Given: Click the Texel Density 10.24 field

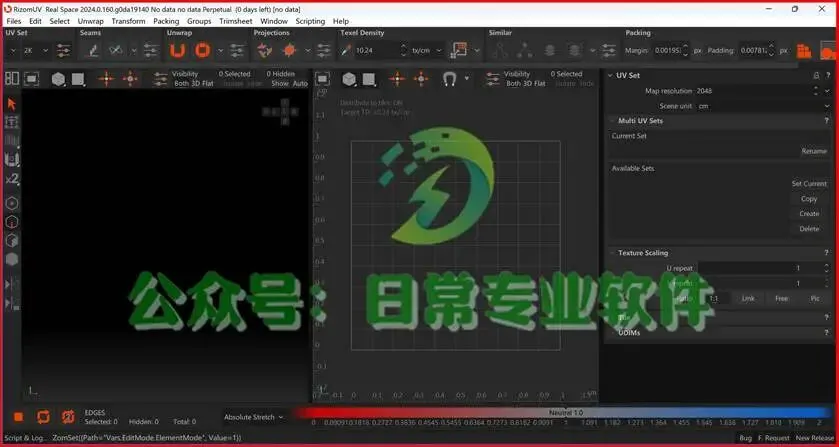Looking at the screenshot, I should (x=376, y=51).
